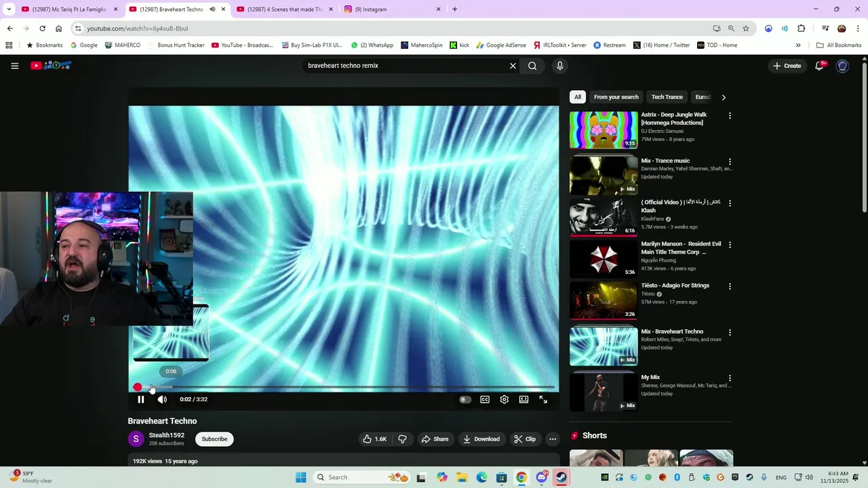Image resolution: width=868 pixels, height=488 pixels.
Task: Open the Stealth1592 channel avatar
Action: pyautogui.click(x=136, y=439)
